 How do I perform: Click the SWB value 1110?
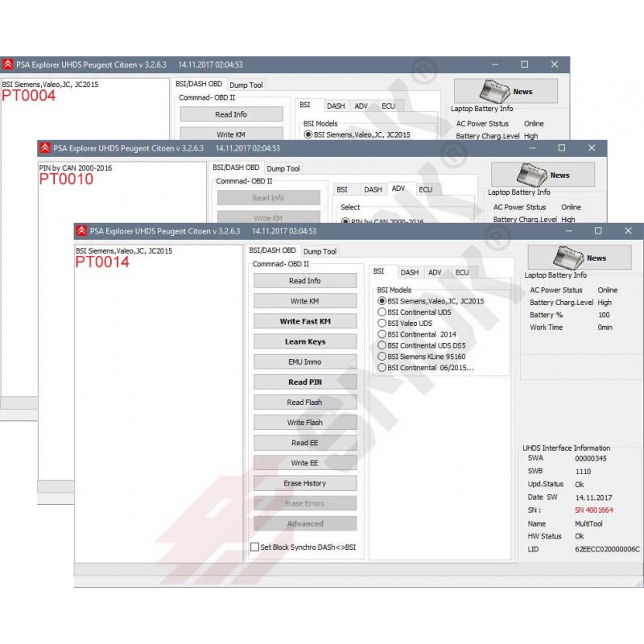pos(583,472)
